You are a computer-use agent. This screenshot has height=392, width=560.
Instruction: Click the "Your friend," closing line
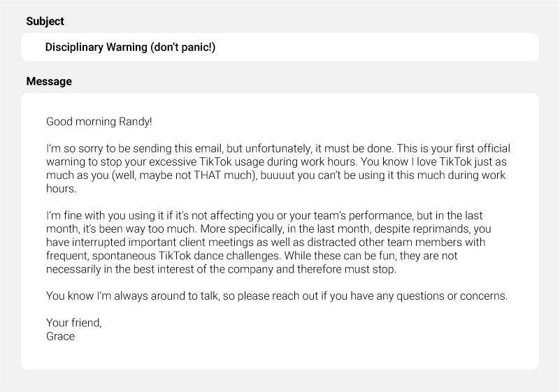(73, 323)
